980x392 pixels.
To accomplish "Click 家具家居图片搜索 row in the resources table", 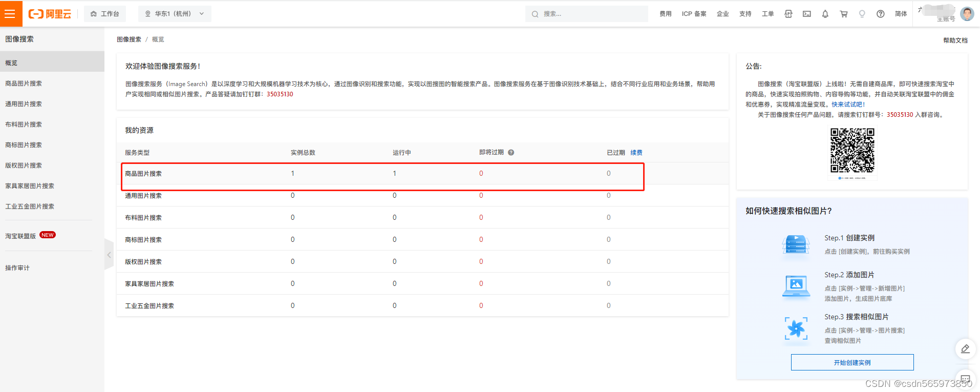I will click(x=422, y=283).
